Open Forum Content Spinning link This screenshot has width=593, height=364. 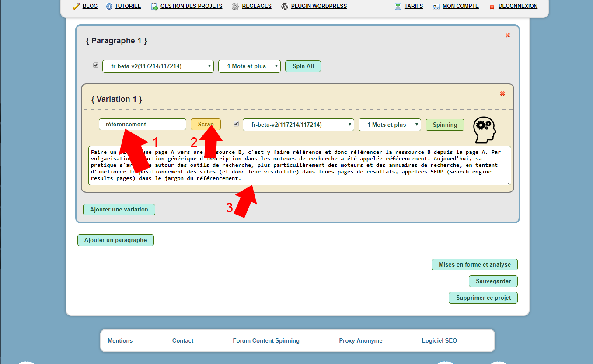click(x=266, y=340)
